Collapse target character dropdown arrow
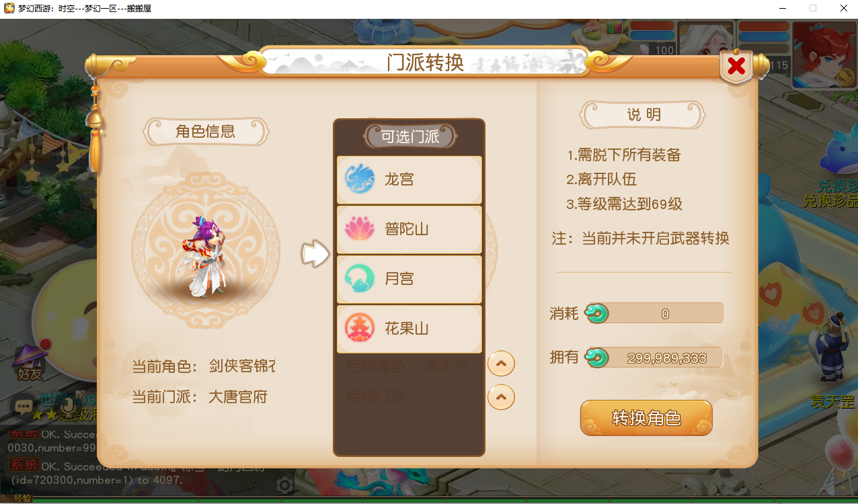 (501, 364)
